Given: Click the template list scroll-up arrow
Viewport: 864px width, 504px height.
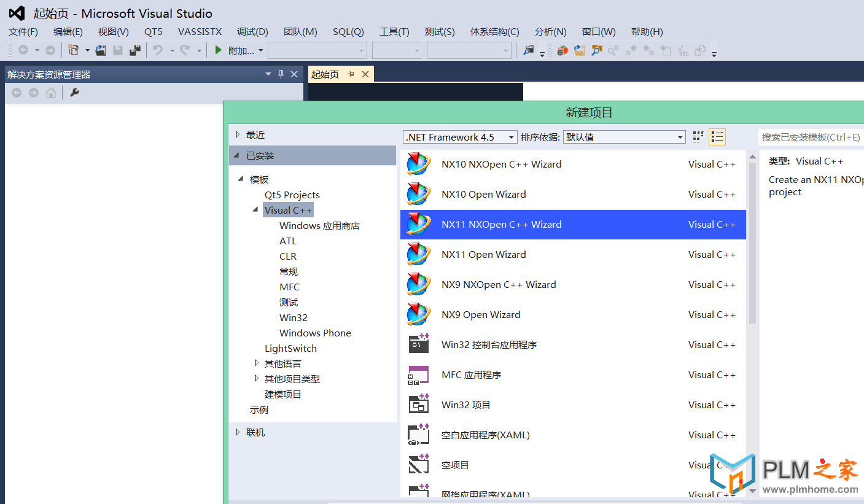Looking at the screenshot, I should pyautogui.click(x=752, y=157).
